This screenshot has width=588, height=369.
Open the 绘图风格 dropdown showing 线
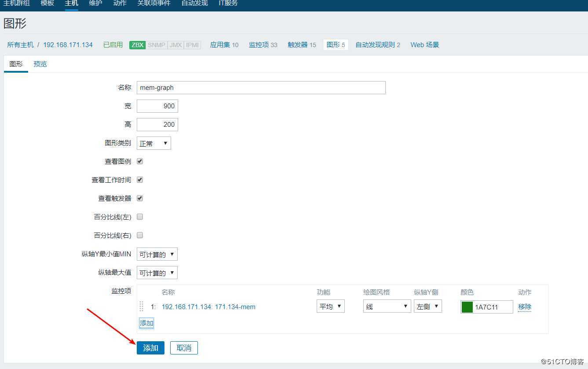tap(386, 306)
